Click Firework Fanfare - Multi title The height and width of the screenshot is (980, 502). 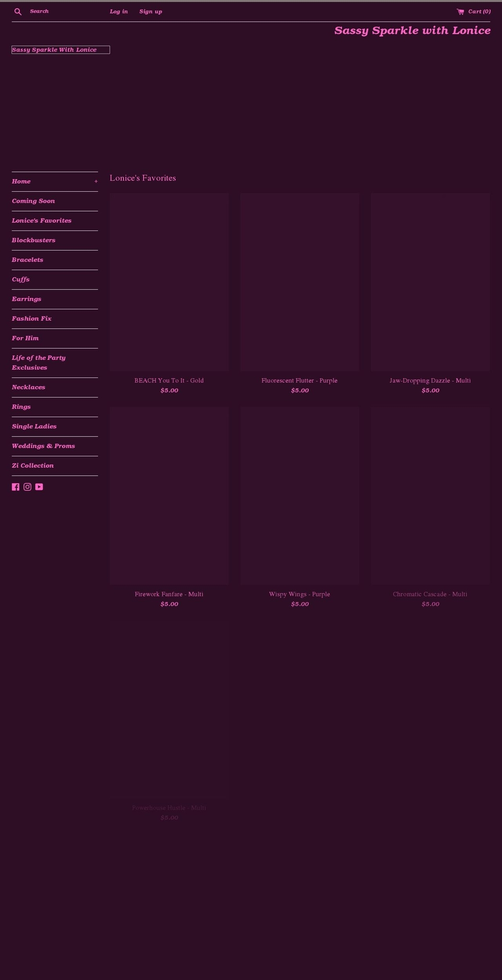coord(169,594)
